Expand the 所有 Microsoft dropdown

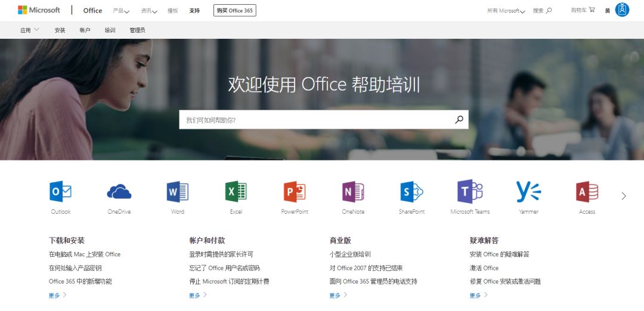coord(506,11)
